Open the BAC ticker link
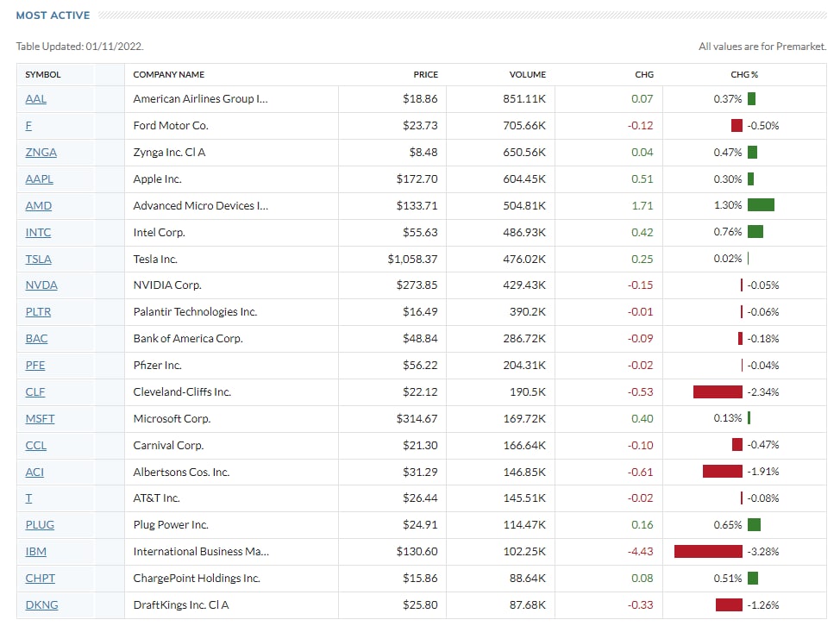840x626 pixels. coord(36,339)
